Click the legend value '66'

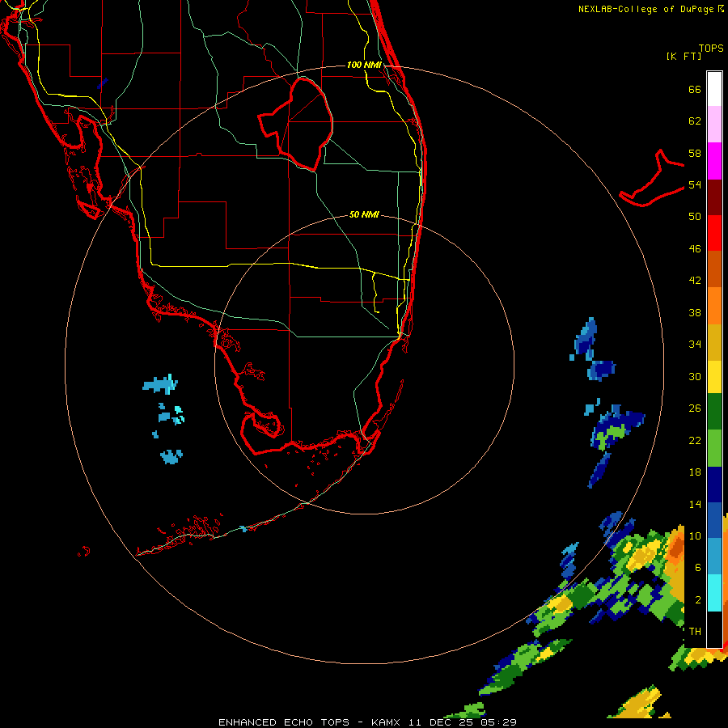point(695,89)
